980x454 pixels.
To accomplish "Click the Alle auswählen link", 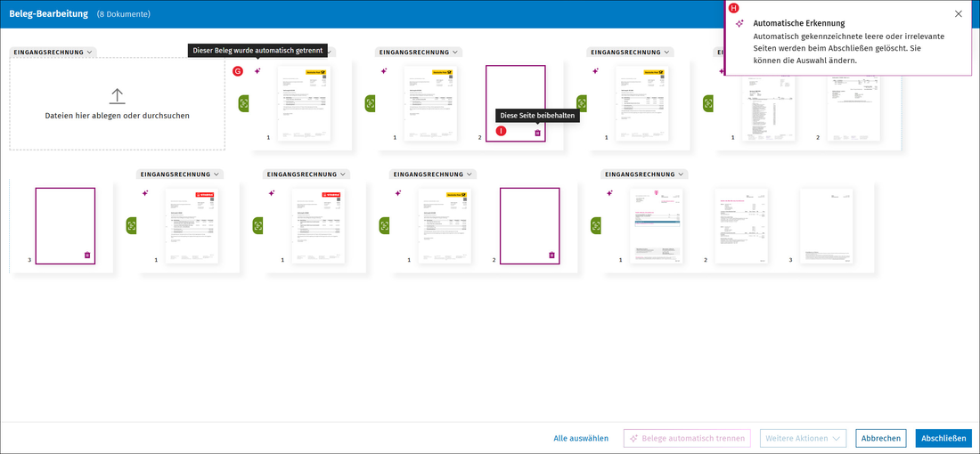I will point(581,438).
